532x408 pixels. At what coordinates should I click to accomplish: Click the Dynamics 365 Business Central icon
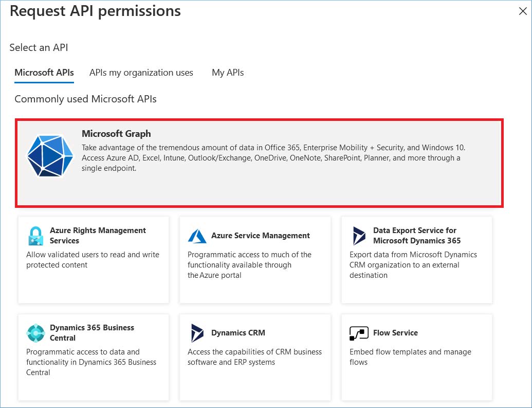tap(35, 333)
